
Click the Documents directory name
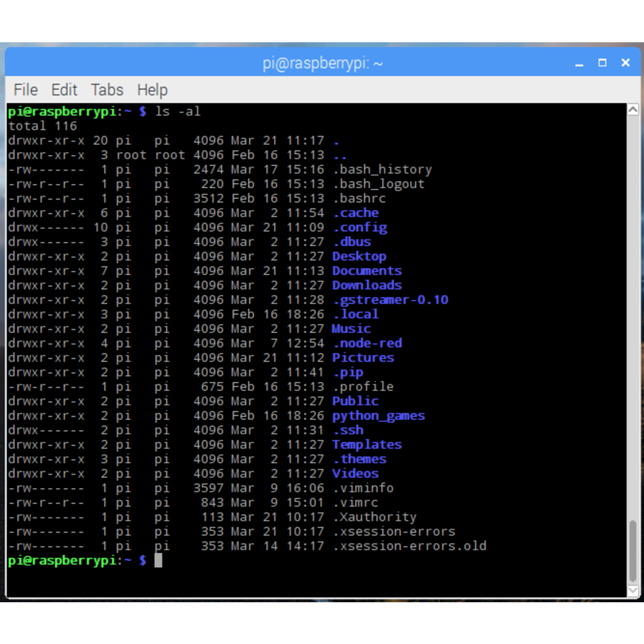point(367,271)
